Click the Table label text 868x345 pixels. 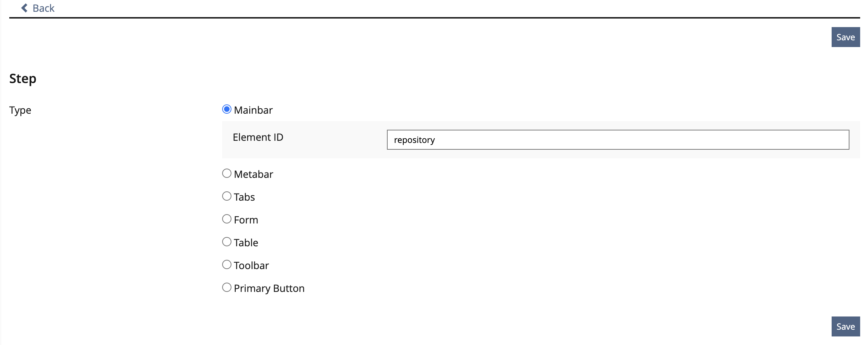pyautogui.click(x=246, y=243)
